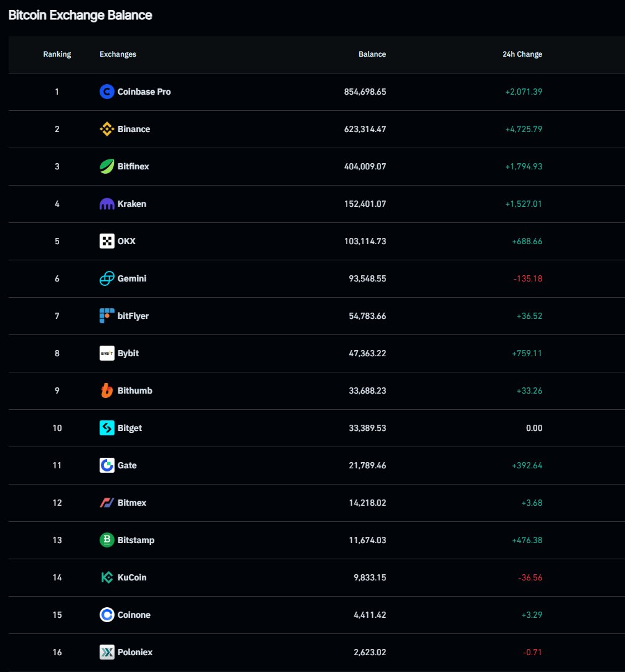625x672 pixels.
Task: Click the Gemini logo icon
Action: pos(106,278)
